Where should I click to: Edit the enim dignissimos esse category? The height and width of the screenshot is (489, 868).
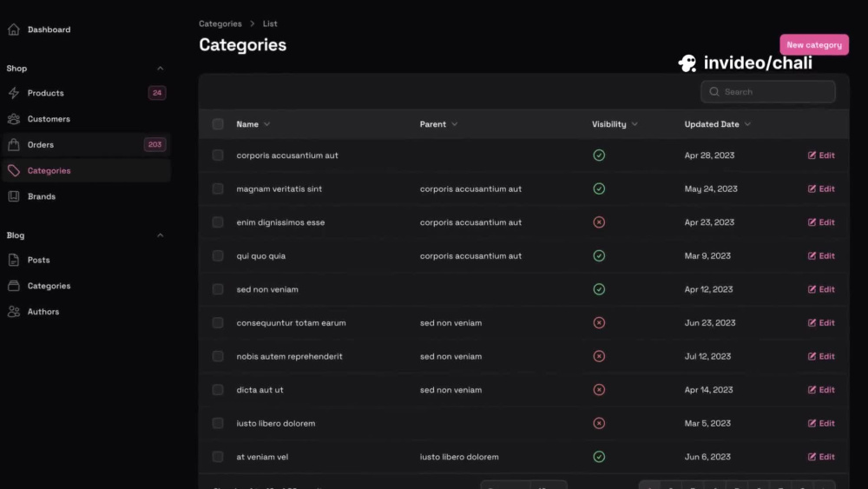click(821, 222)
